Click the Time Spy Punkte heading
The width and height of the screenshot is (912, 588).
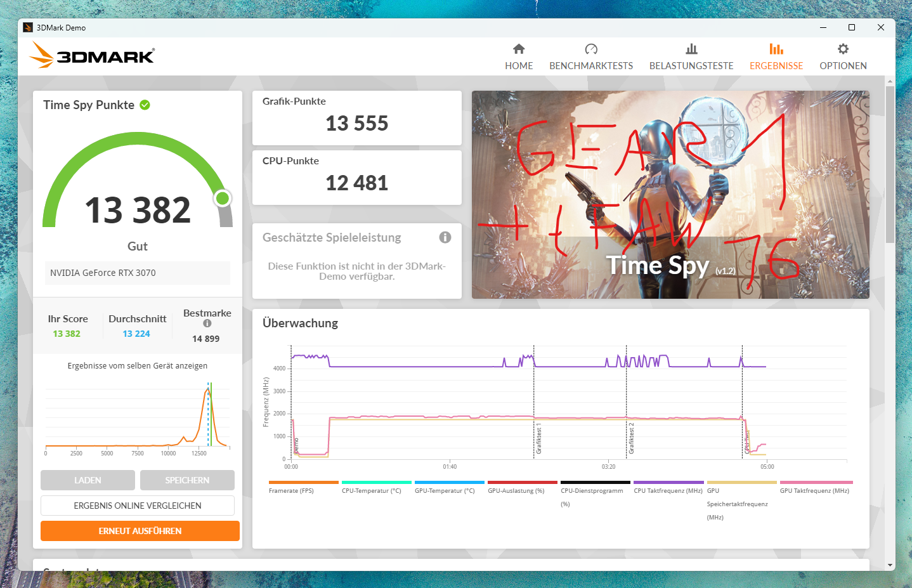click(x=89, y=105)
